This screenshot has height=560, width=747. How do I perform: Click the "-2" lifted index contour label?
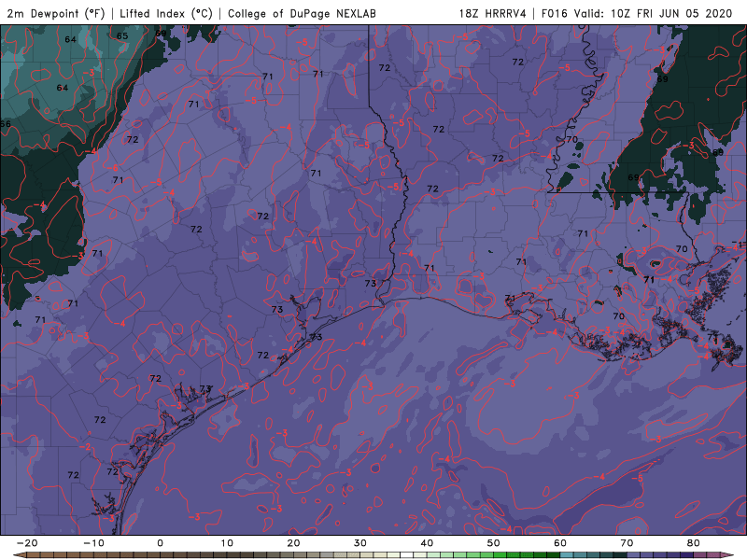(85, 447)
